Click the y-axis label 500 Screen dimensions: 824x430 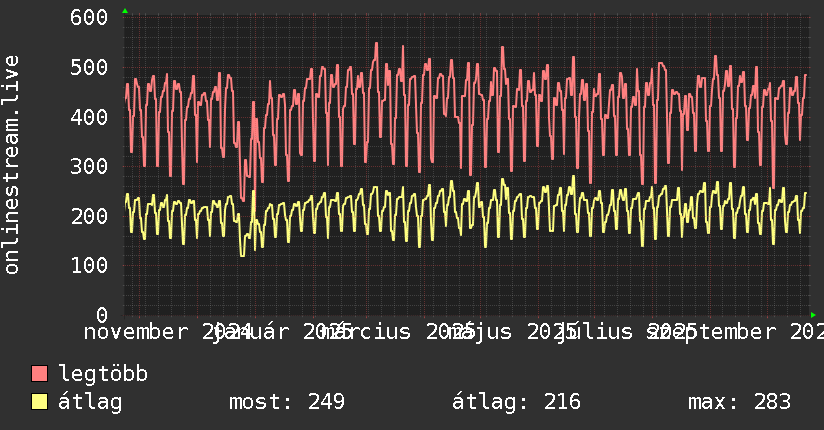[89, 67]
